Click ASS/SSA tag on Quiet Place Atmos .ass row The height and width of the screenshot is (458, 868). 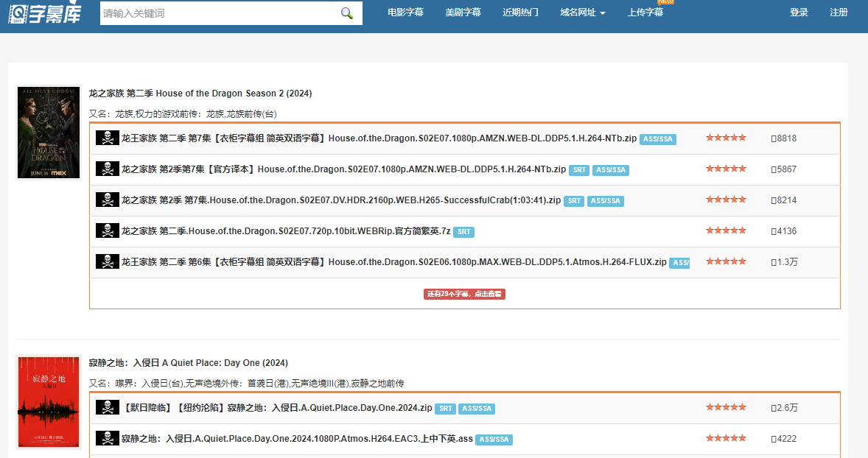pos(494,440)
